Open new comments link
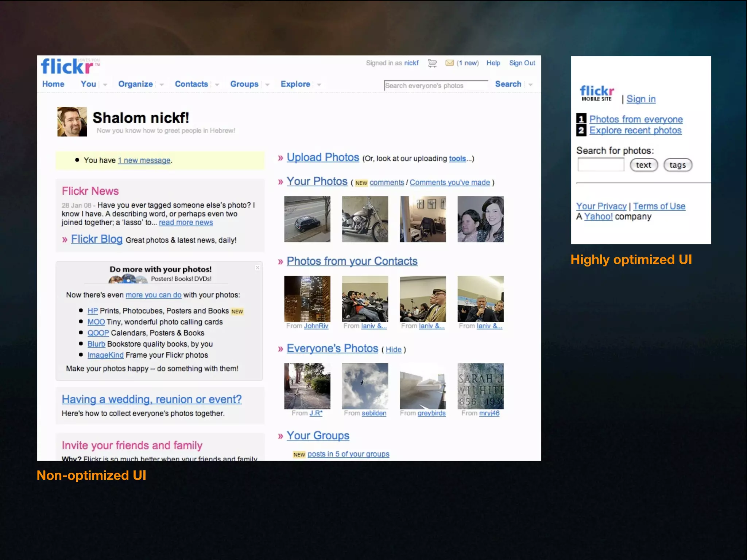 tap(387, 182)
